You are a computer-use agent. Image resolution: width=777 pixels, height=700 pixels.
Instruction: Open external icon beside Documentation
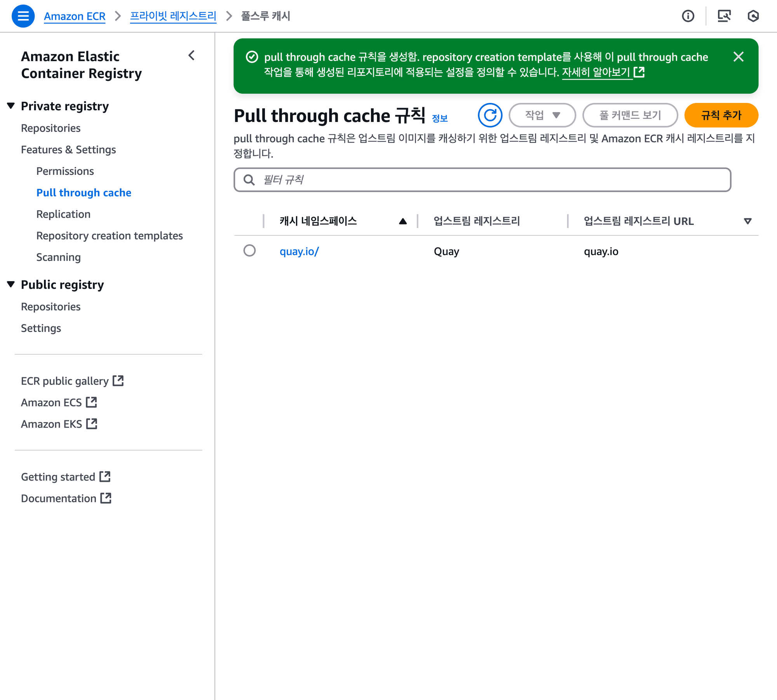pyautogui.click(x=106, y=498)
